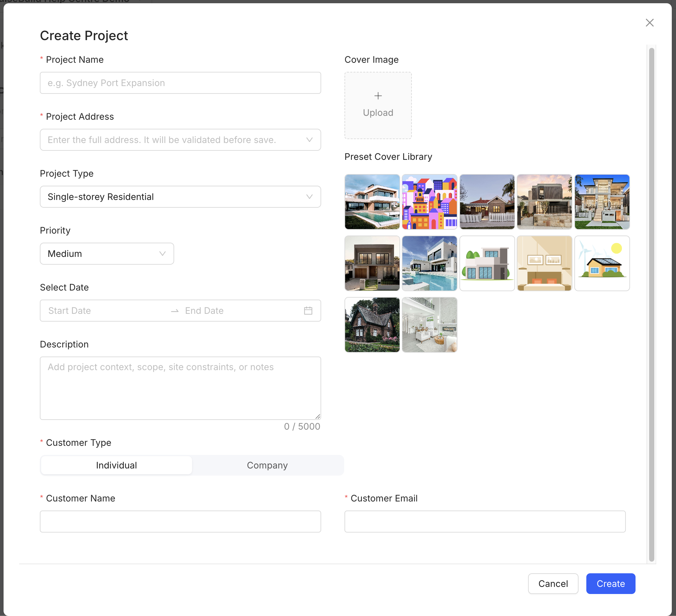The width and height of the screenshot is (676, 616).
Task: Choose the two-storey house with front staircase cover
Action: point(602,202)
